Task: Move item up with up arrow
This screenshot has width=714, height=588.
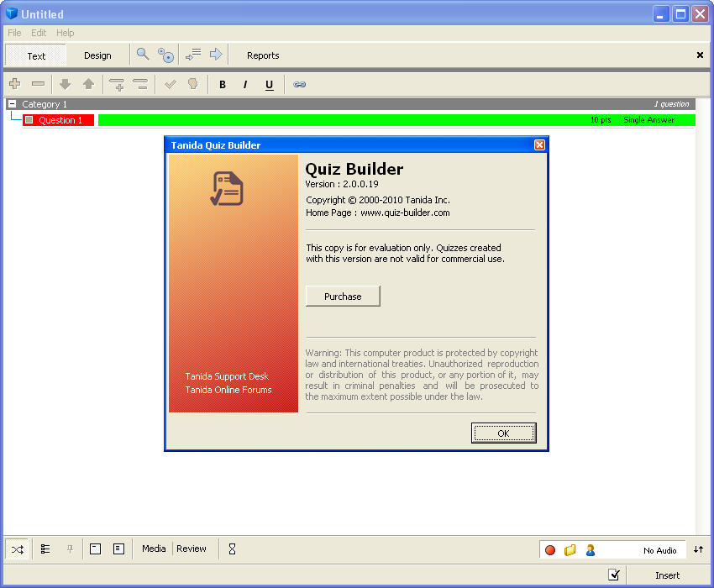Action: click(x=88, y=84)
